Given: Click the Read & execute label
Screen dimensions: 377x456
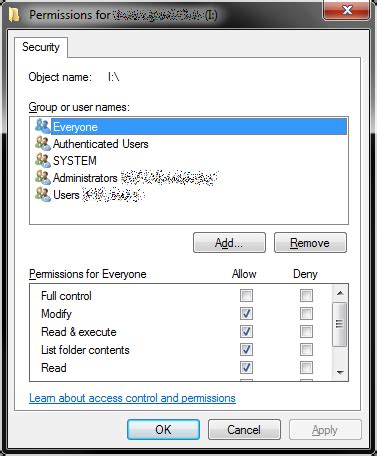Looking at the screenshot, I should pyautogui.click(x=79, y=332).
